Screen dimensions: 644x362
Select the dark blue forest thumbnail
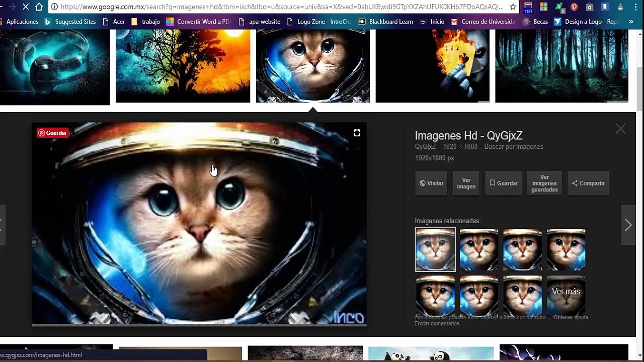click(x=562, y=66)
